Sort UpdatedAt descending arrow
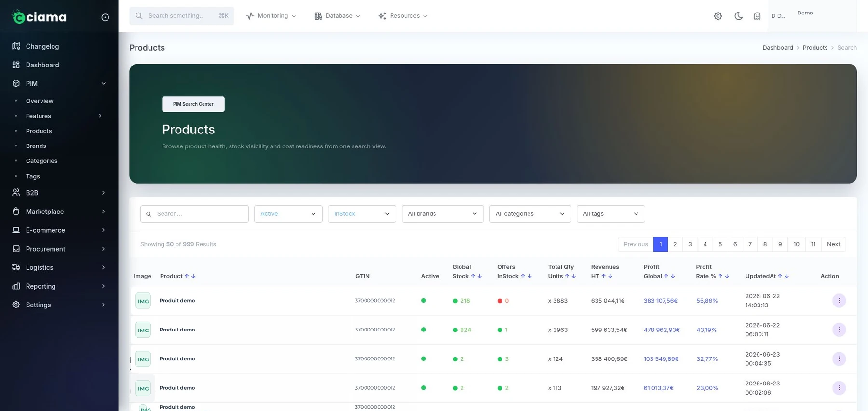Image resolution: width=868 pixels, height=411 pixels. click(787, 276)
